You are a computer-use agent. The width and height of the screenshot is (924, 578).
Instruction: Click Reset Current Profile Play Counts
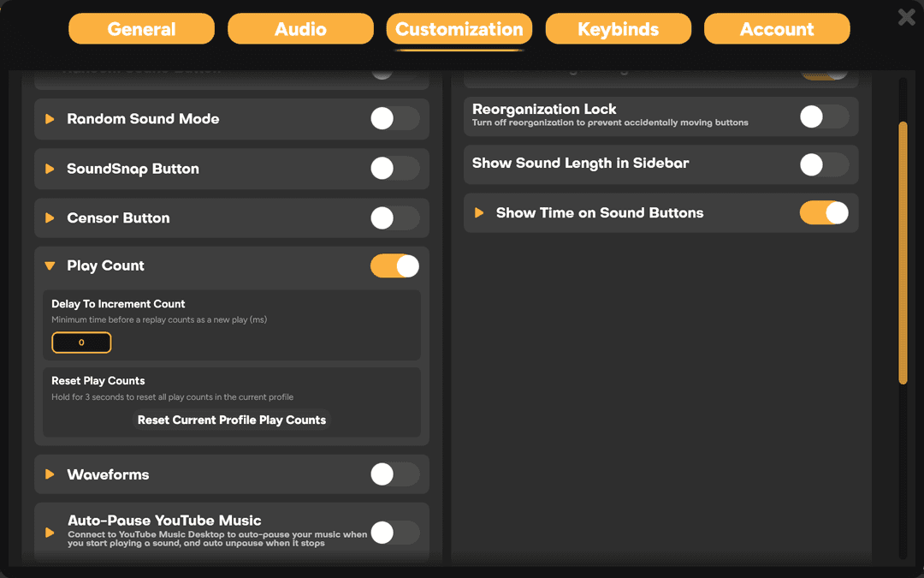(x=231, y=420)
